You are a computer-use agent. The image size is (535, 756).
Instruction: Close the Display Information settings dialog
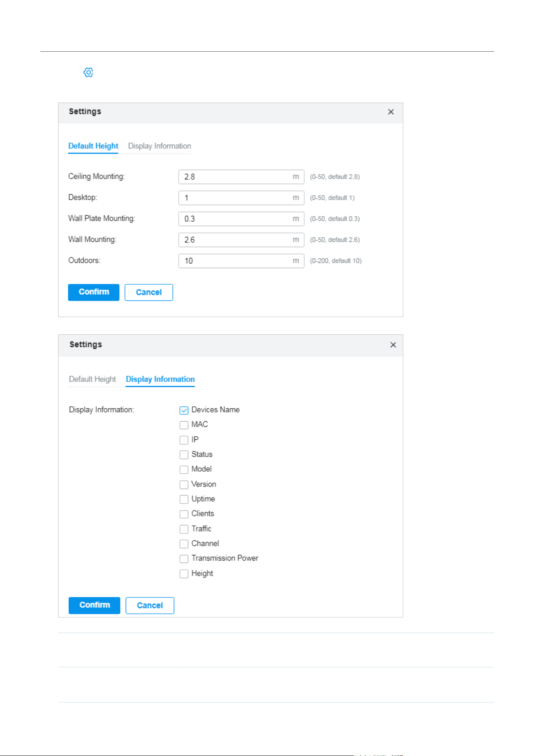coord(393,345)
